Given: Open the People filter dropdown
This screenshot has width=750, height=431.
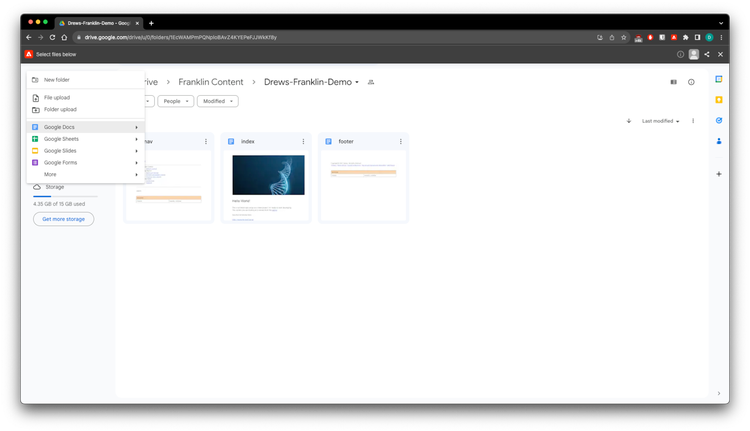Looking at the screenshot, I should point(176,101).
